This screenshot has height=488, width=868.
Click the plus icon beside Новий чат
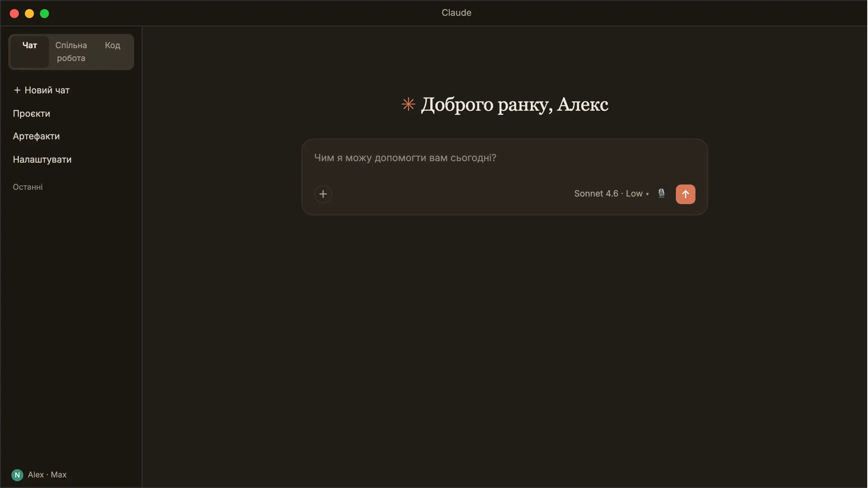(x=17, y=90)
